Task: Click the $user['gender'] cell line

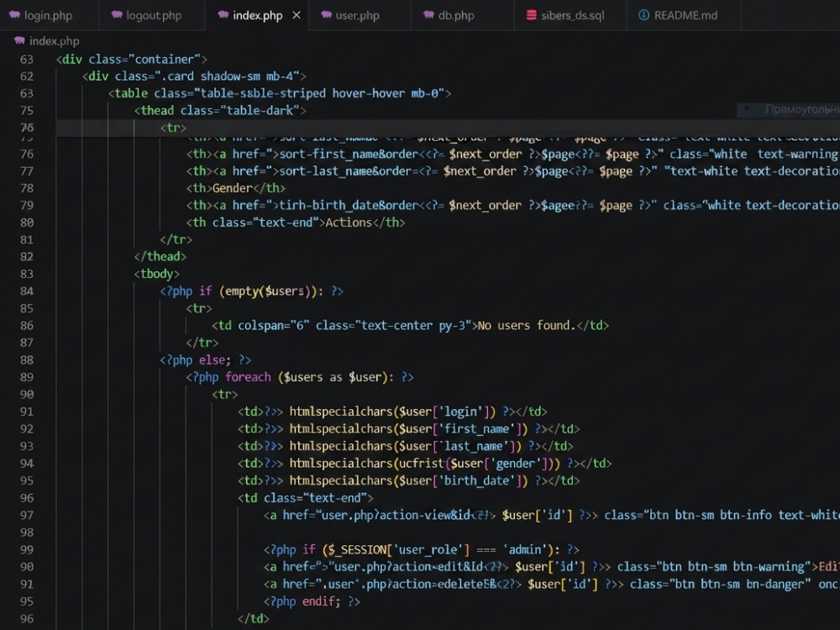Action: tap(424, 464)
